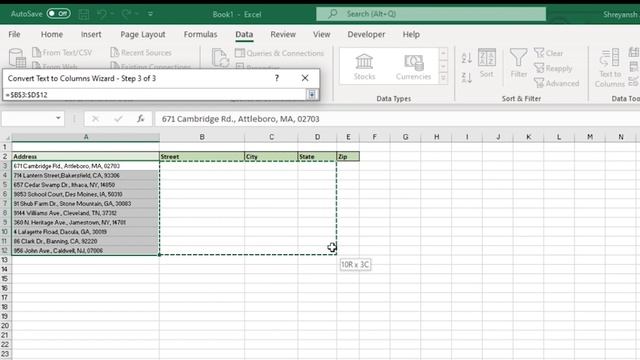640x360 pixels.
Task: Select column A header
Action: (86, 137)
